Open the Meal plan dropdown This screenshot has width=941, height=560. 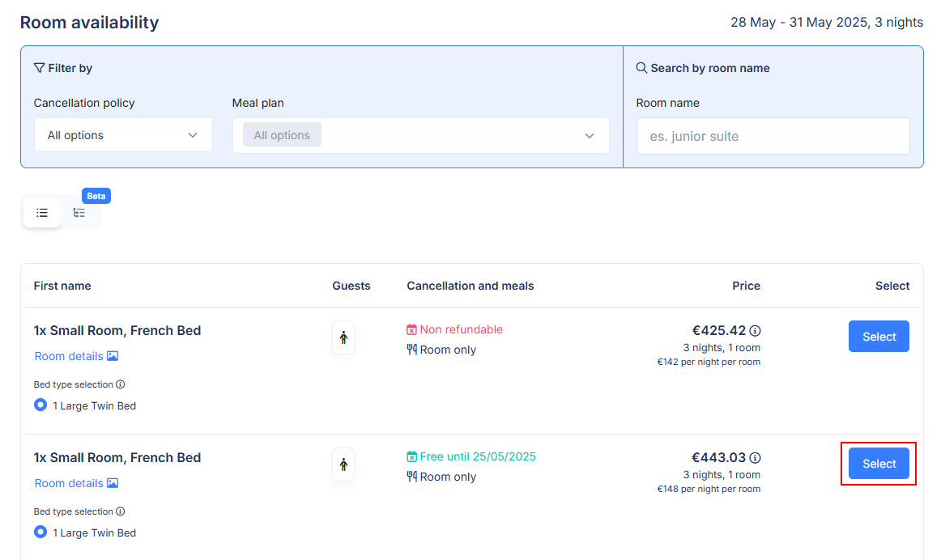click(x=421, y=135)
